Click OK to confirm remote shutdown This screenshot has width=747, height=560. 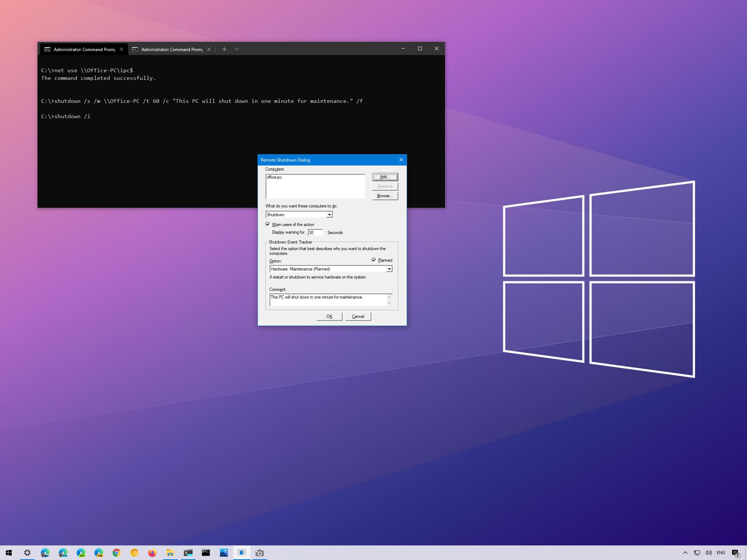[329, 316]
